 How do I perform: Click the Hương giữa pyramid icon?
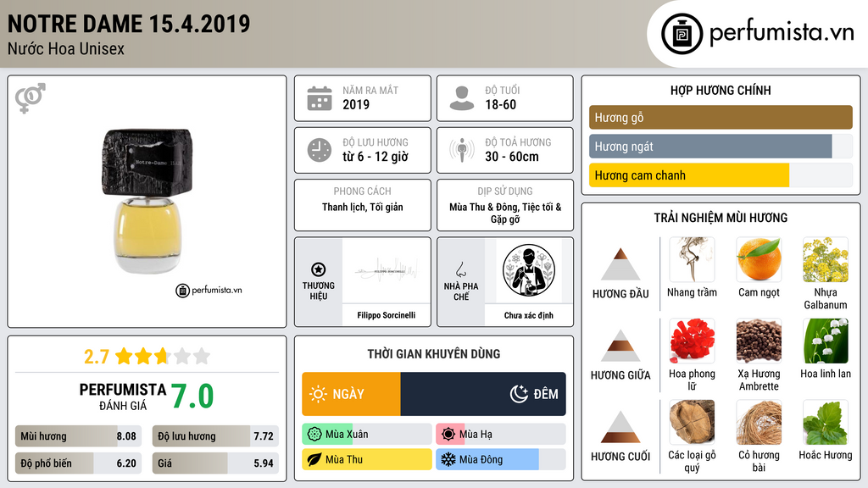click(620, 346)
